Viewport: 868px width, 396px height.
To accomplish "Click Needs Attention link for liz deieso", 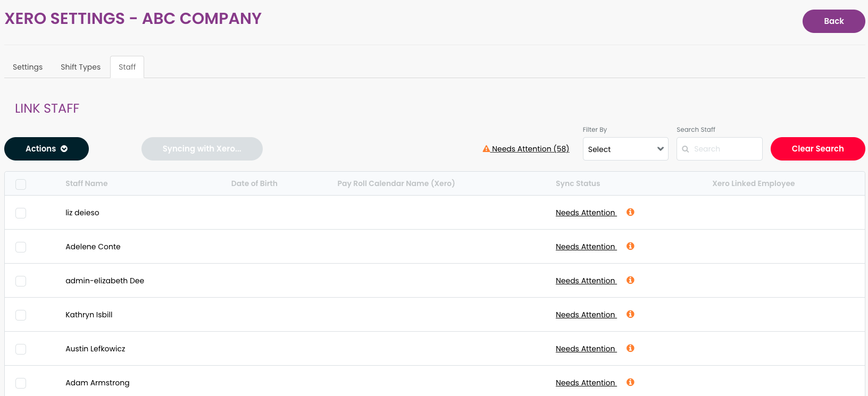I will (x=586, y=213).
